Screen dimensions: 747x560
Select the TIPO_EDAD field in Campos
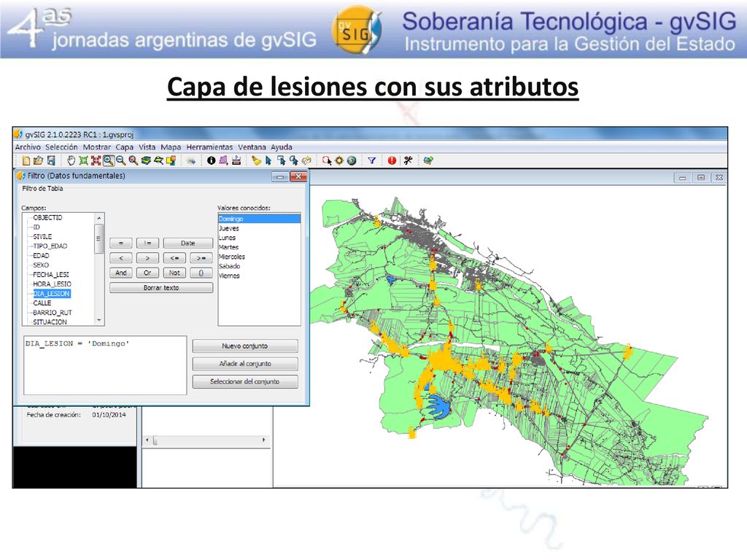point(50,246)
